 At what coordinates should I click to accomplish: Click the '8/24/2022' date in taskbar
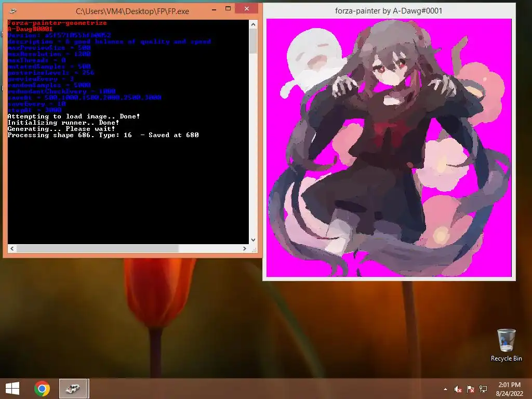click(509, 394)
